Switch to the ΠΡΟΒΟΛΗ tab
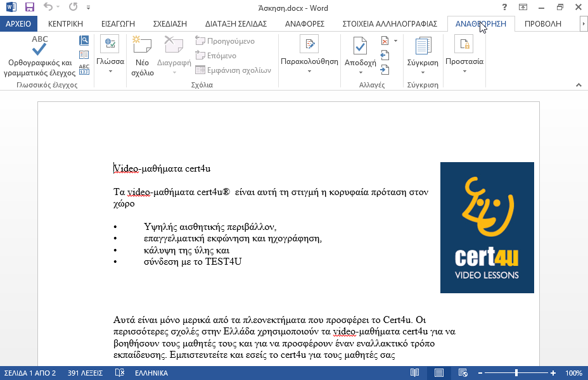This screenshot has height=380, width=588. pos(542,23)
